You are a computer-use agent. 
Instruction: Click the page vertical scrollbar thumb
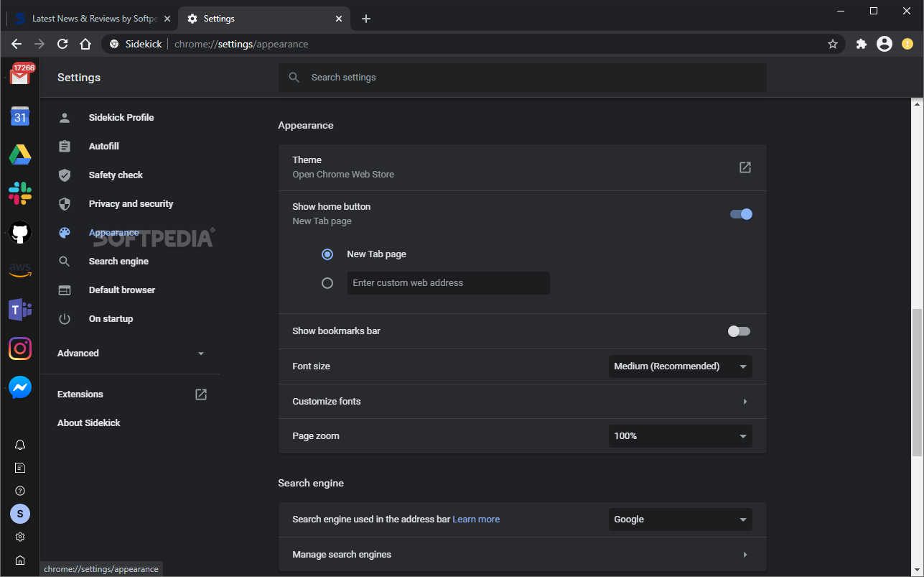coord(917,382)
